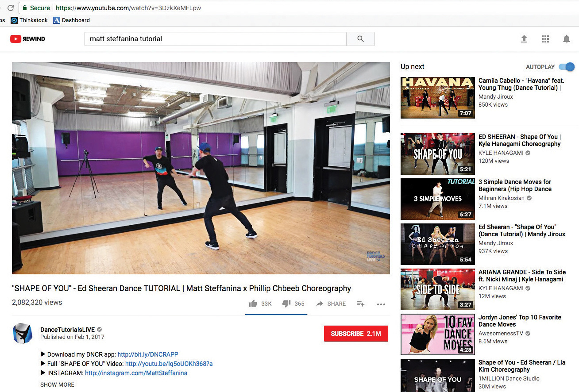Click the Up next heading
This screenshot has width=579, height=392.
[413, 67]
